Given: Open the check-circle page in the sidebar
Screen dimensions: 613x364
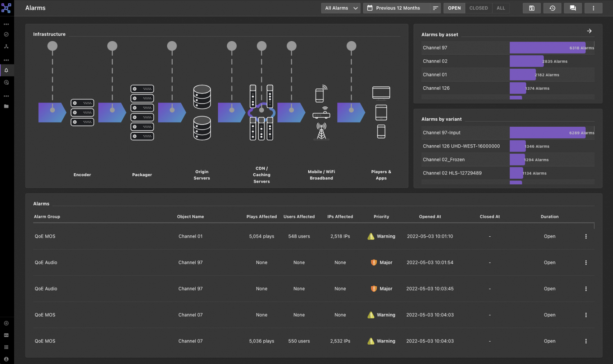Looking at the screenshot, I should point(6,35).
